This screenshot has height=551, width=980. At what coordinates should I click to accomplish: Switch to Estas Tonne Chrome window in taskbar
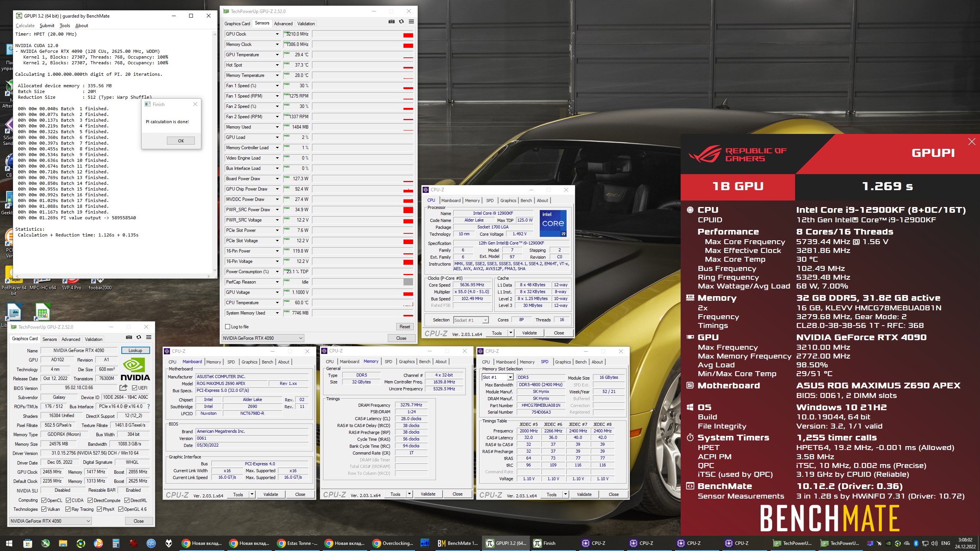click(298, 543)
